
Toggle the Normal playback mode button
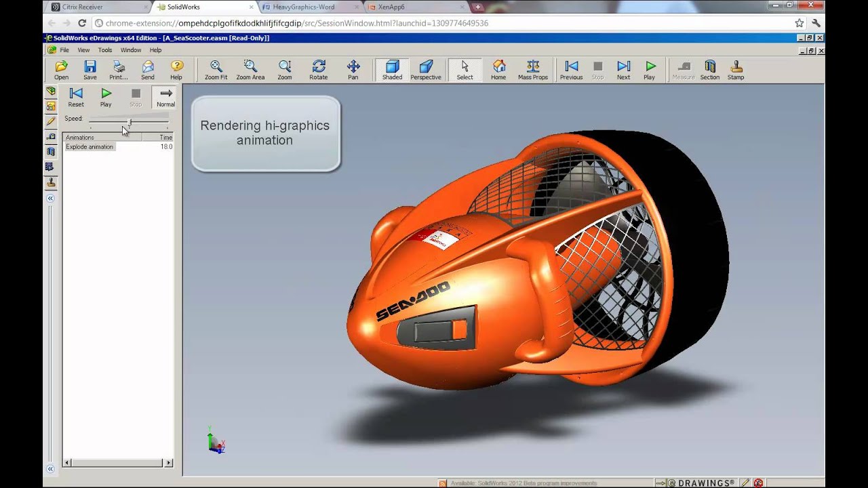tap(165, 97)
